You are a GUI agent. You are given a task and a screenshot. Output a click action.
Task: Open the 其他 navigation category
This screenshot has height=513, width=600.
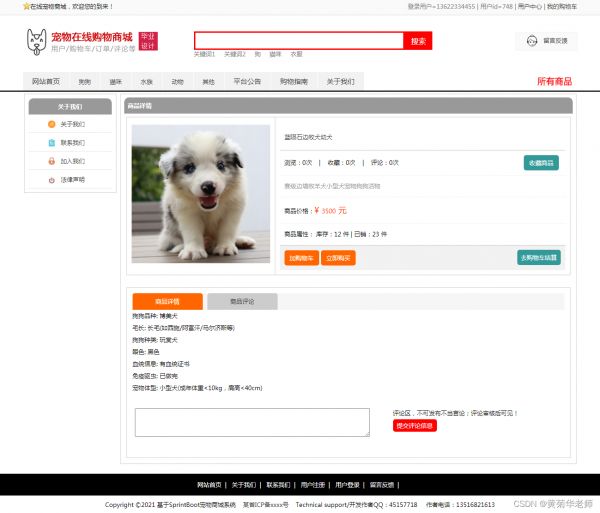[x=209, y=81]
